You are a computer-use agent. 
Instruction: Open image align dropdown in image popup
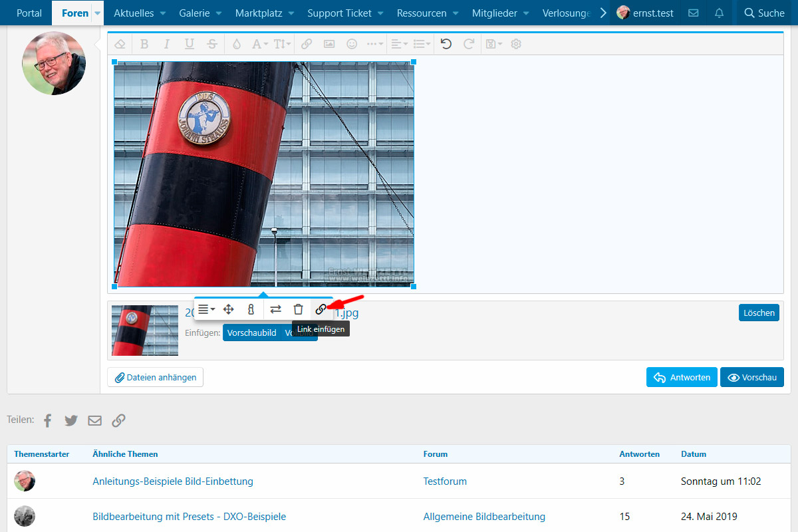pos(206,309)
